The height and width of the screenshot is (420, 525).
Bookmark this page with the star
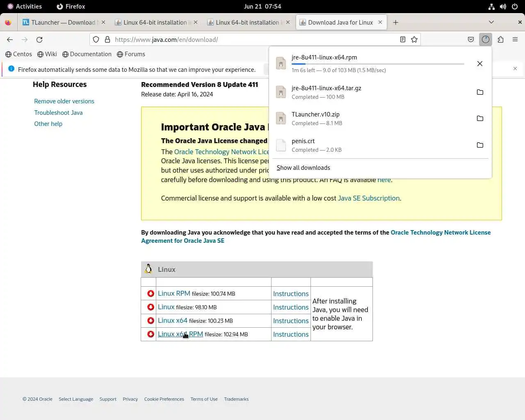pos(414,39)
